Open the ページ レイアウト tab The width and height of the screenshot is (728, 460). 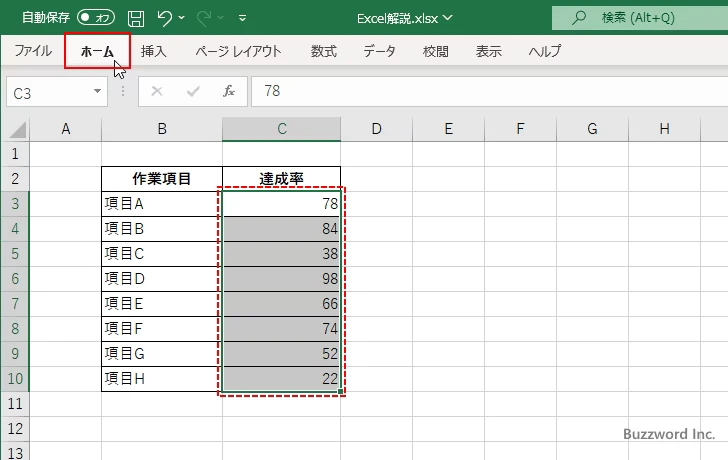238,51
